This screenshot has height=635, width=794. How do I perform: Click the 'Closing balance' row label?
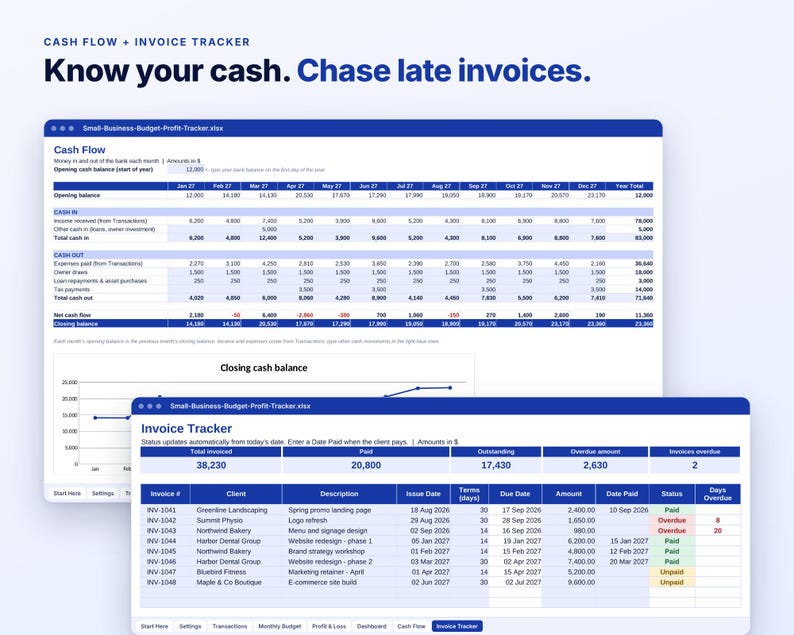[75, 324]
